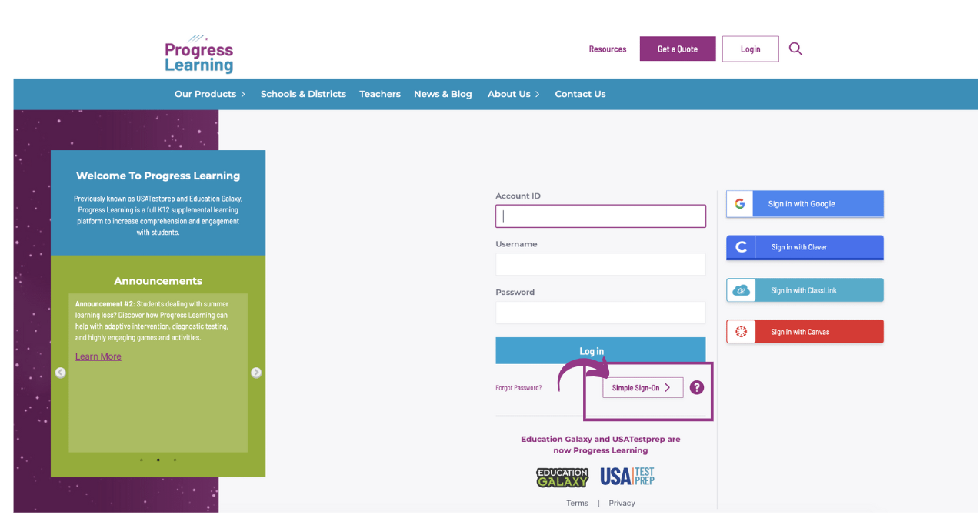The image size is (980, 522).
Task: Open Contact Us page
Action: (x=580, y=94)
